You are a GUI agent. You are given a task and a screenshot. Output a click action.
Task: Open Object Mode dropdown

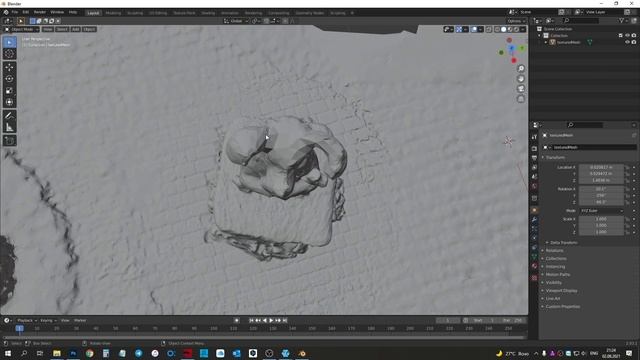21,29
